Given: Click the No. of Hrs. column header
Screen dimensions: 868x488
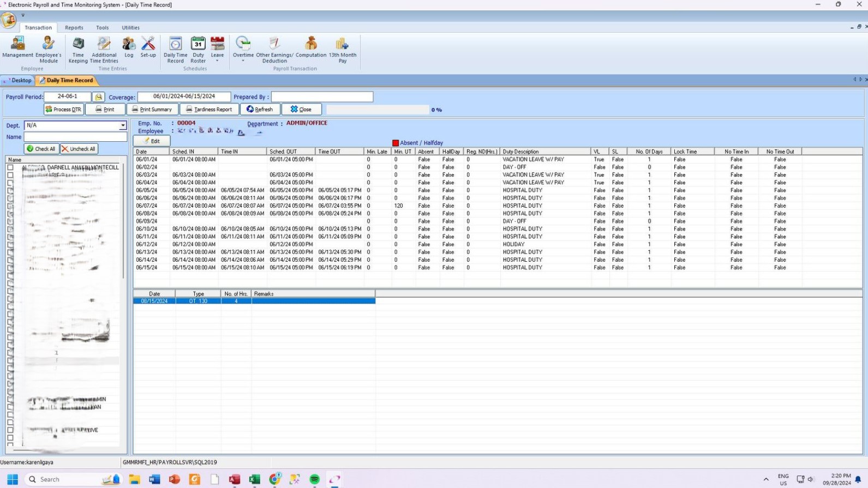Looking at the screenshot, I should [x=236, y=294].
